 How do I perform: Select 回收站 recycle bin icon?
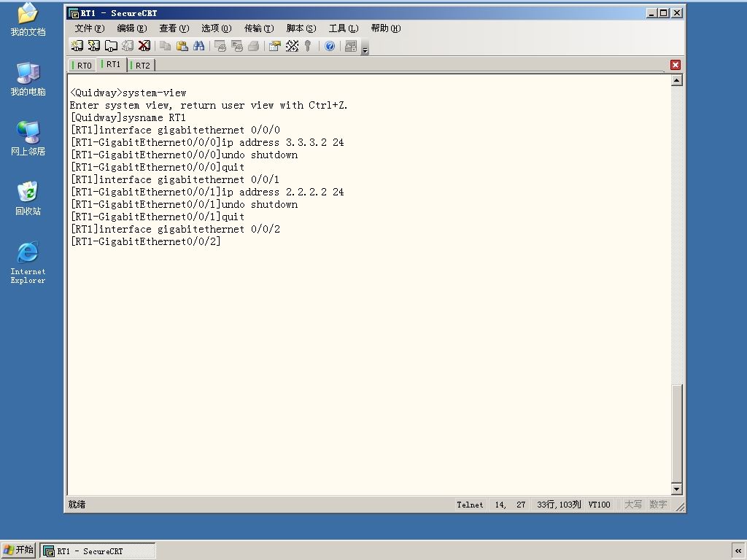click(28, 198)
